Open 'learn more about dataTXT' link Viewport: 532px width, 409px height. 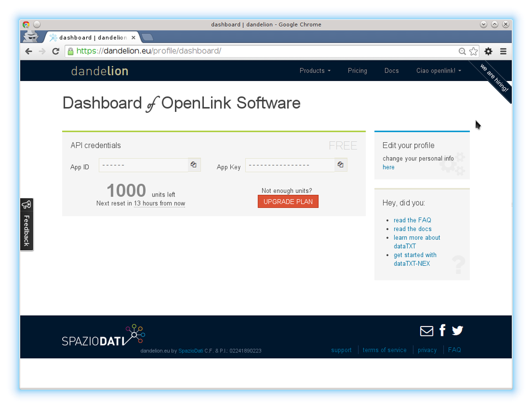[x=417, y=242]
